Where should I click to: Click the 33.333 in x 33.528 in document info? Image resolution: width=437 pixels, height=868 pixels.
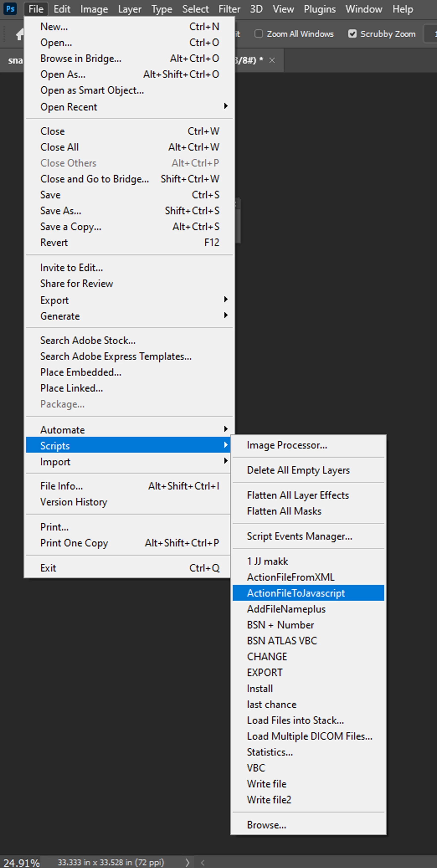pos(111,862)
